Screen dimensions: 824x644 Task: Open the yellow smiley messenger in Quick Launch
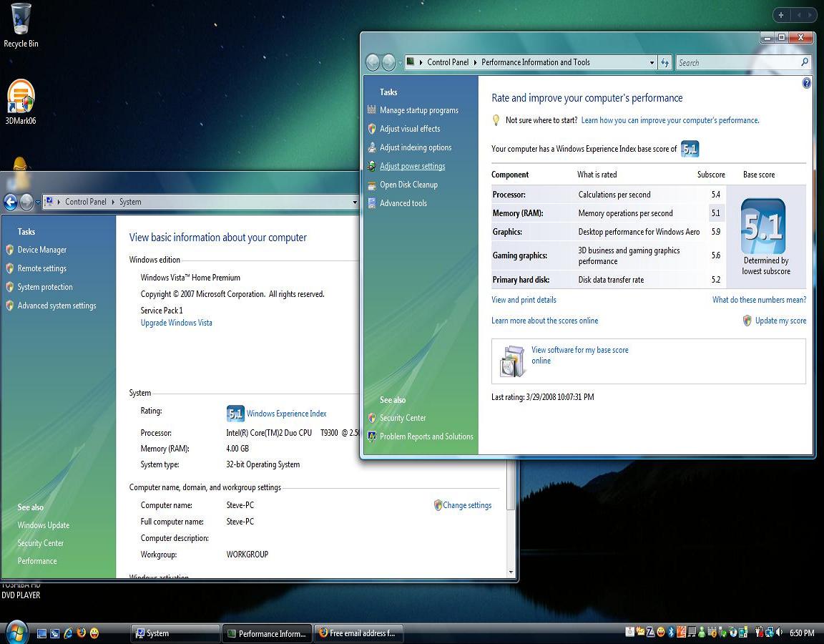click(x=94, y=633)
